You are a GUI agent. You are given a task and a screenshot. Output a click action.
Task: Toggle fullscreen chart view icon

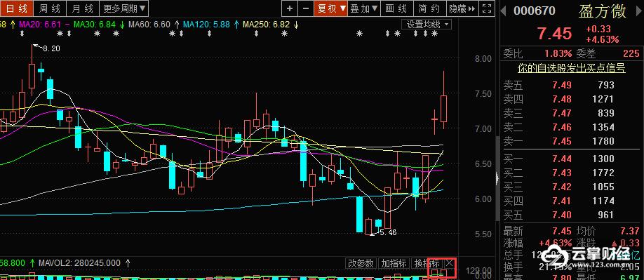(x=487, y=8)
